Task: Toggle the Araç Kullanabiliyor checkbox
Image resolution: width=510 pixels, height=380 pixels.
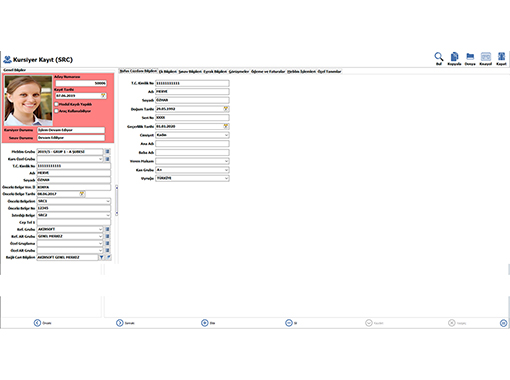Action: (x=57, y=111)
